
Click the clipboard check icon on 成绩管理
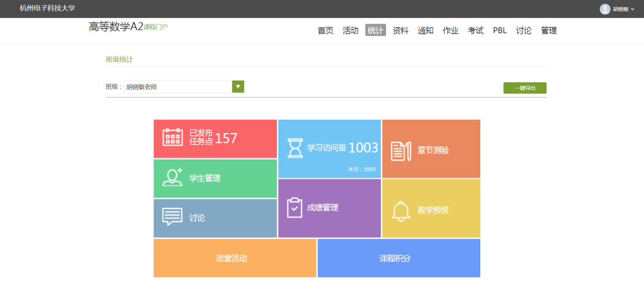[294, 208]
